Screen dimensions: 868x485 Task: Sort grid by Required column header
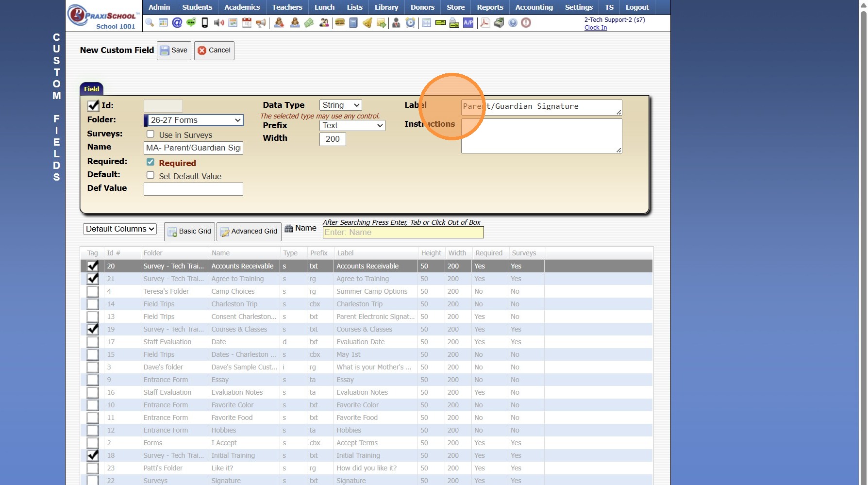click(489, 253)
